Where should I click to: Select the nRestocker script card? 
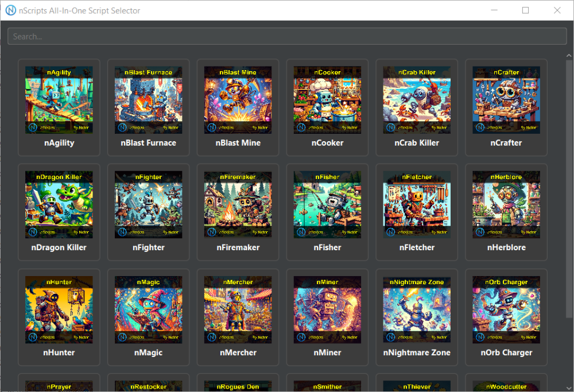(148, 382)
